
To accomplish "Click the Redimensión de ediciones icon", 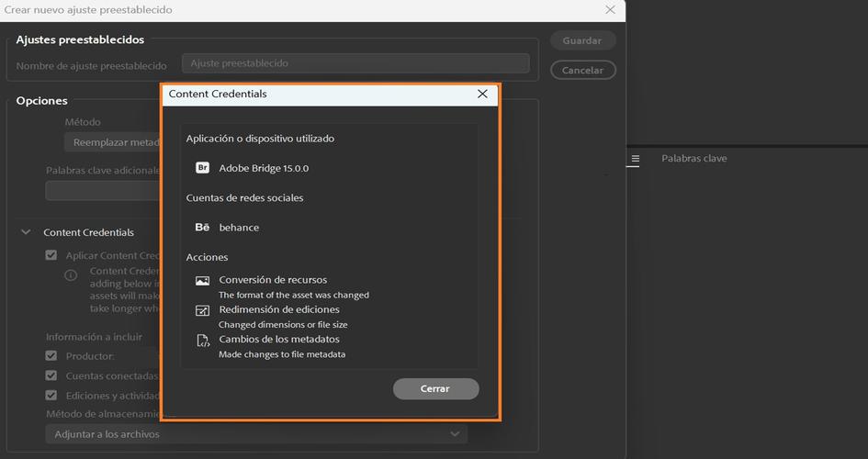I will (x=202, y=310).
